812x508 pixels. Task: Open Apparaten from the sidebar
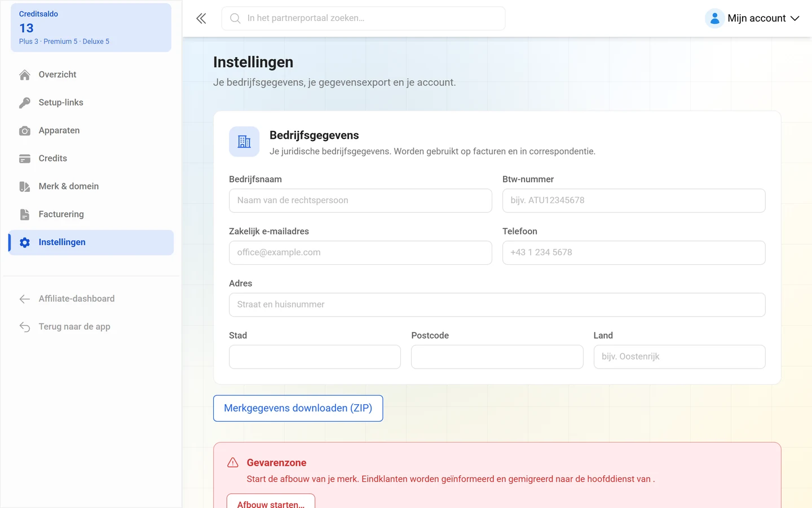click(x=91, y=130)
